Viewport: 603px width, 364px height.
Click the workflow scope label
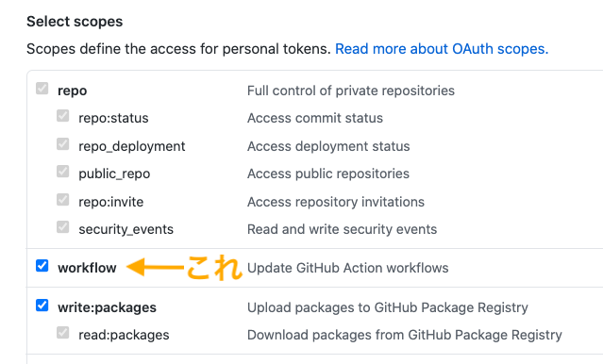[87, 268]
